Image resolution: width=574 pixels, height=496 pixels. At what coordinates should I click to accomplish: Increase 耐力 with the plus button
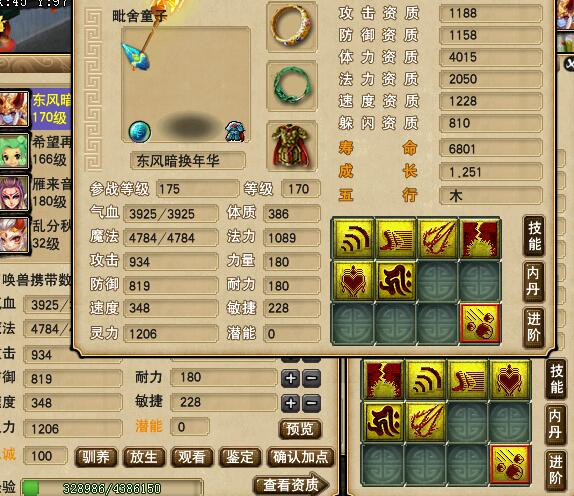(x=291, y=378)
